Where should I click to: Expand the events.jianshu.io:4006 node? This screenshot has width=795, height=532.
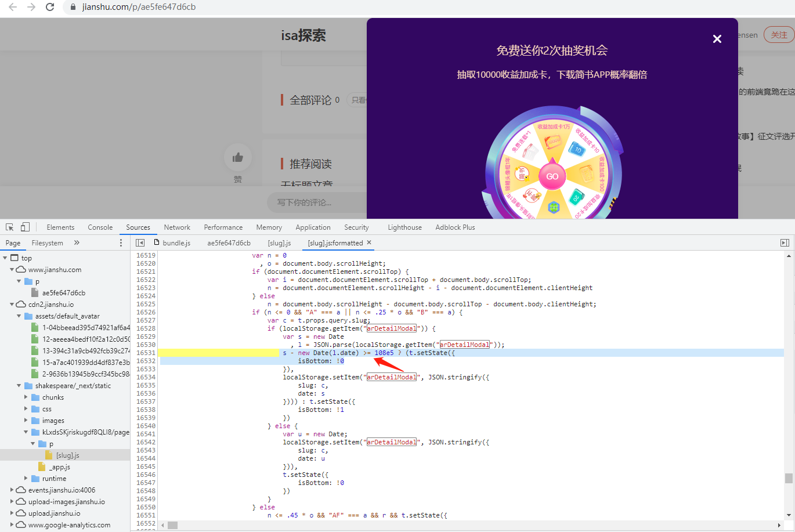12,490
